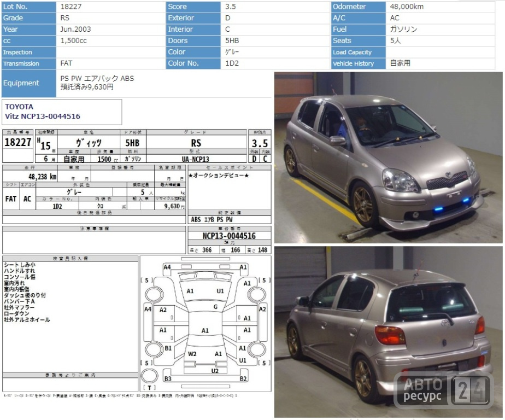Select the exterior grade D value
Image resolution: width=505 pixels, height=420 pixels.
click(x=227, y=18)
